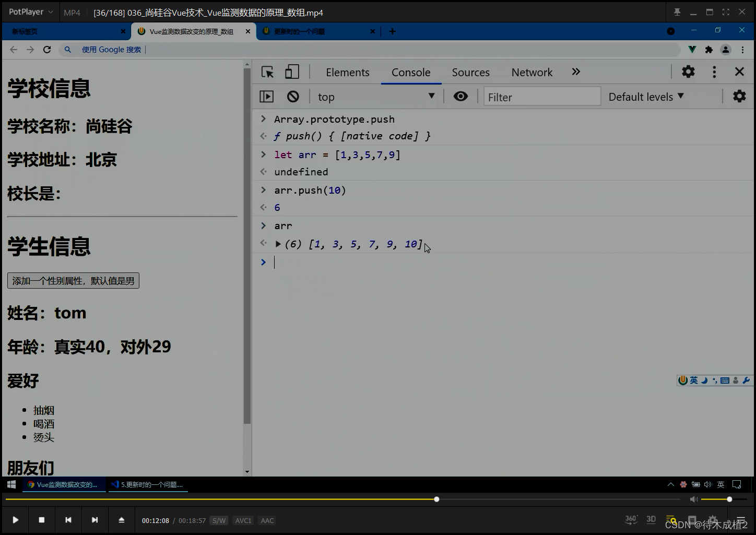Click the console input prompt line

(504, 262)
